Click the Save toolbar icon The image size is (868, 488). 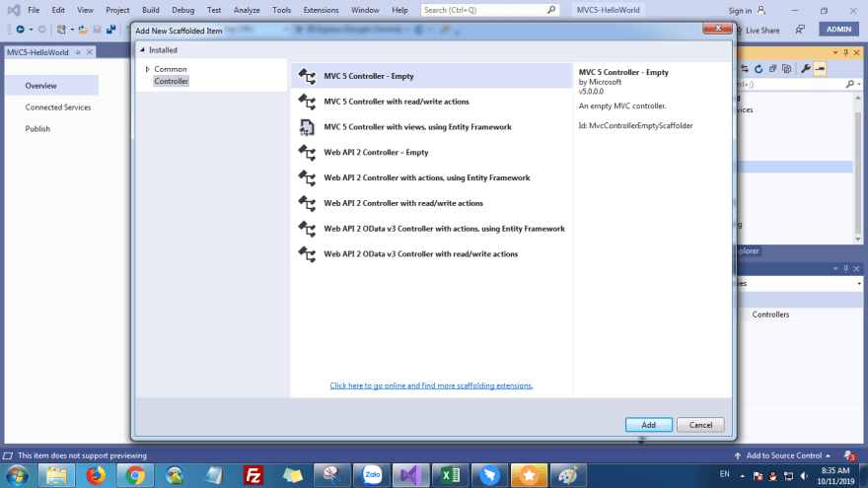point(97,30)
